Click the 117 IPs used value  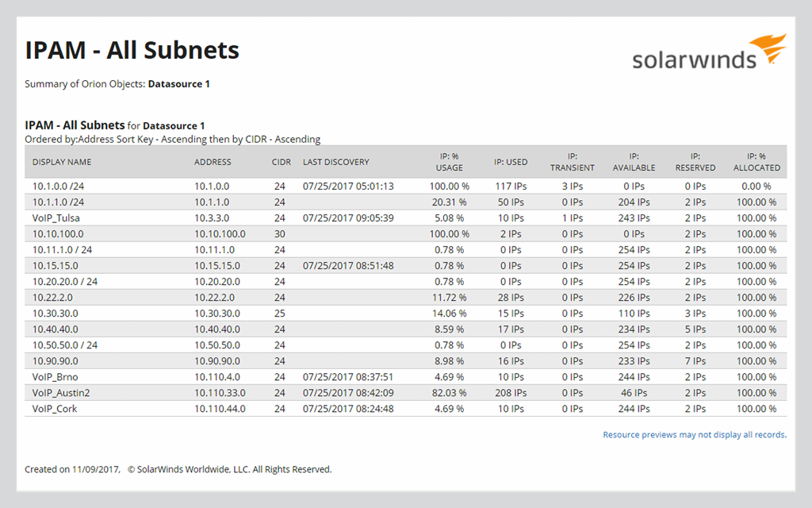coord(511,186)
